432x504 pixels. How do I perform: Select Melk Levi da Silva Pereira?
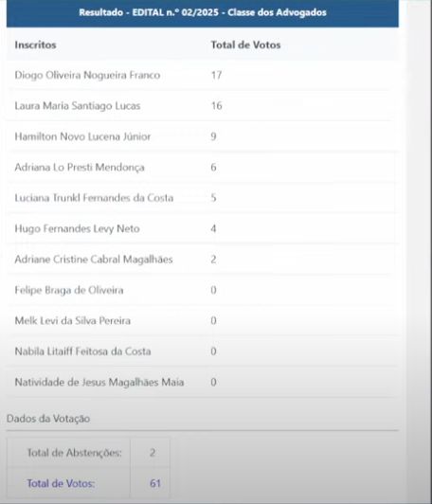(x=73, y=320)
